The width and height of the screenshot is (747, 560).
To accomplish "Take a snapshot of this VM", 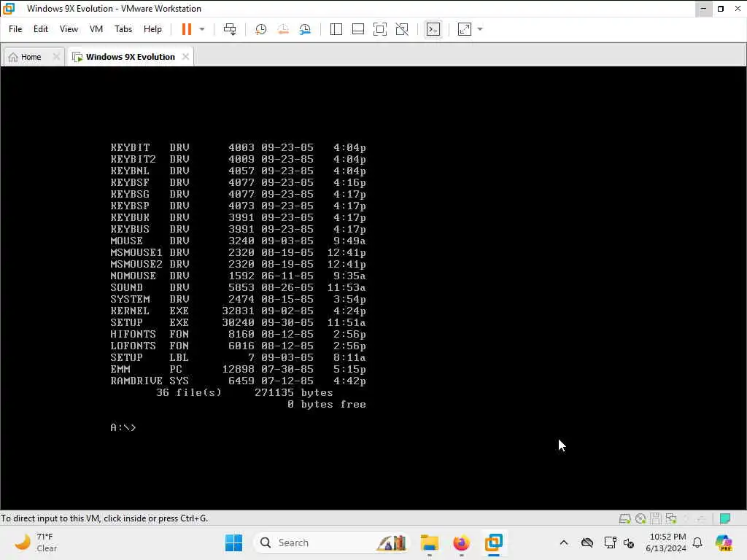I will pos(260,29).
